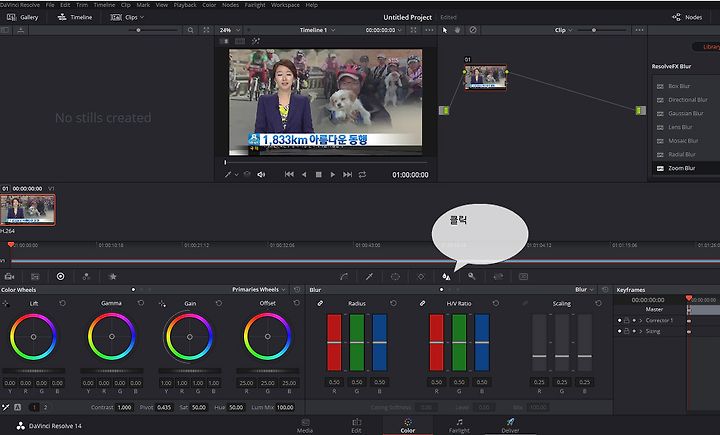Open the Nodes menu

pos(230,5)
